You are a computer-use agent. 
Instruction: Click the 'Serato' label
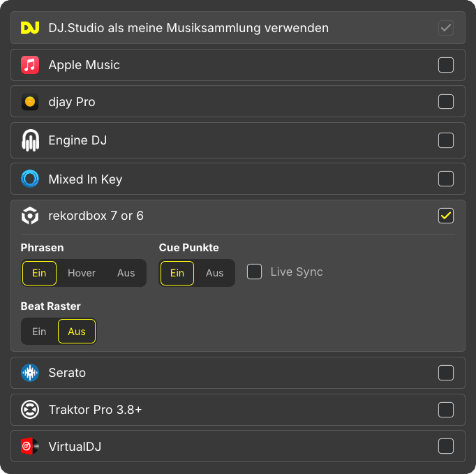pyautogui.click(x=67, y=373)
